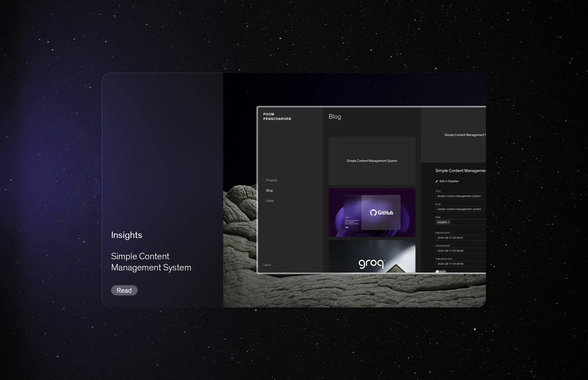Click the POOM PENGCHAROEN logo
The height and width of the screenshot is (380, 588).
click(277, 117)
